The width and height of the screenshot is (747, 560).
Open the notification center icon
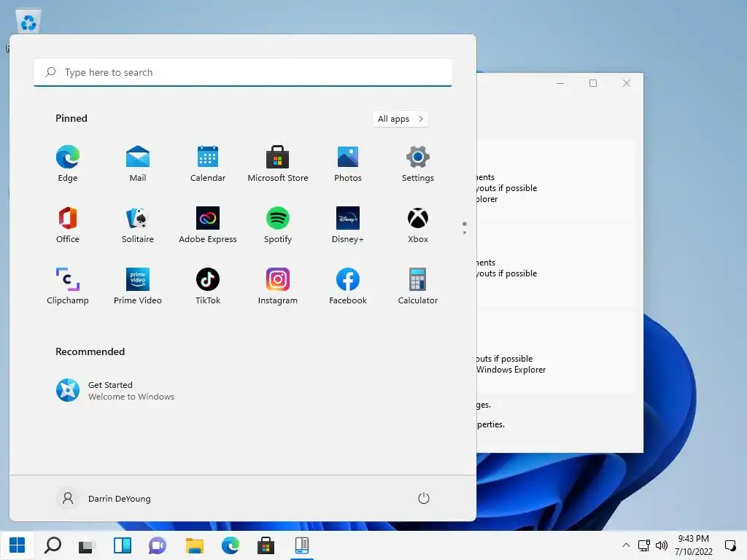point(730,545)
